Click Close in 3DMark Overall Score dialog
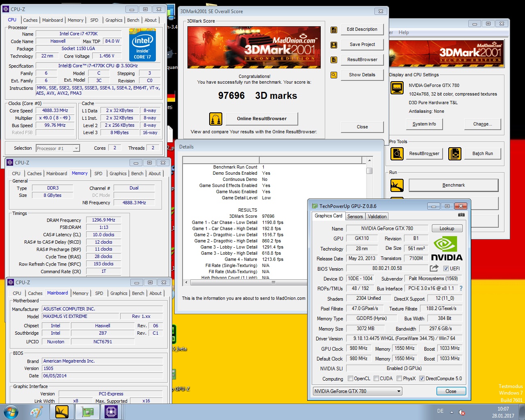The height and width of the screenshot is (420, 525). tap(362, 127)
